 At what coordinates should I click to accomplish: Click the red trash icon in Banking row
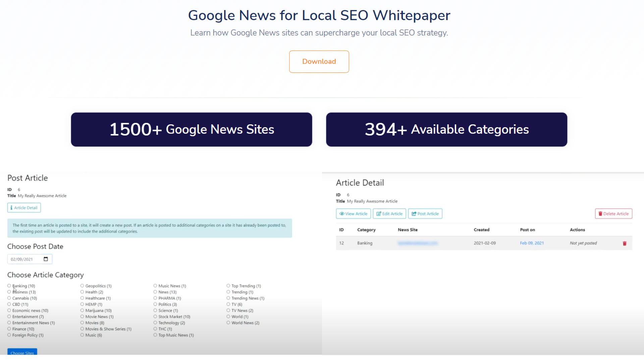625,243
